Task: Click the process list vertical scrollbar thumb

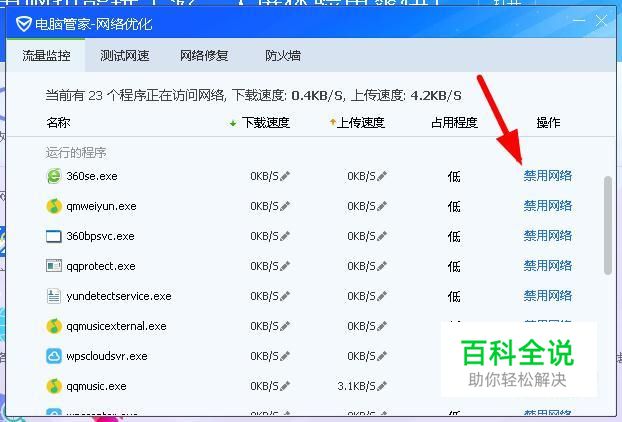Action: [608, 225]
